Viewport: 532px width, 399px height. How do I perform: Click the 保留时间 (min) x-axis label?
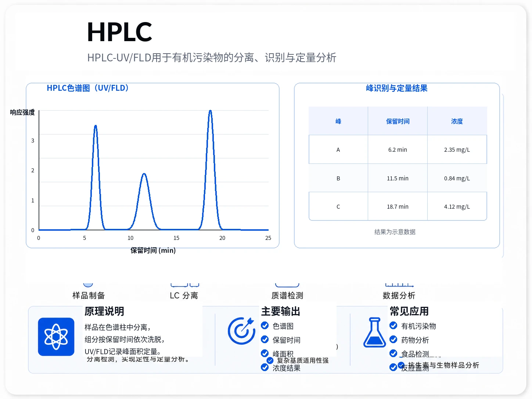(x=153, y=251)
